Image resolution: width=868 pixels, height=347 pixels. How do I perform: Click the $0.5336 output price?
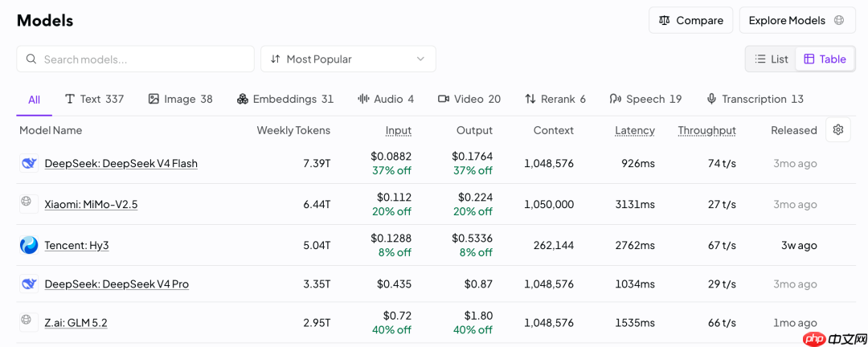pyautogui.click(x=473, y=238)
